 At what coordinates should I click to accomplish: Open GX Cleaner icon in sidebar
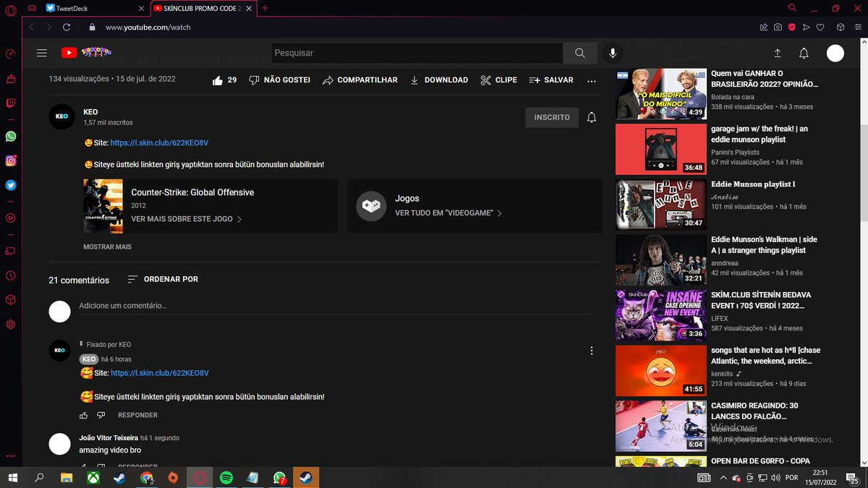pyautogui.click(x=10, y=79)
